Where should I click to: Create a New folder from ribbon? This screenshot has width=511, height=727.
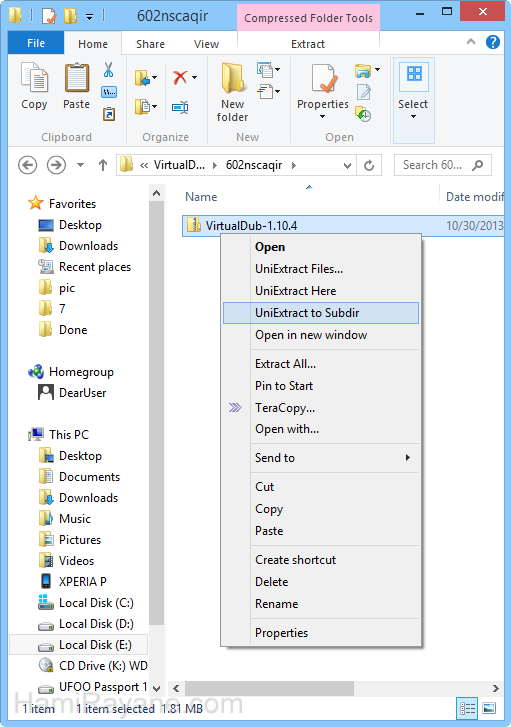[232, 92]
